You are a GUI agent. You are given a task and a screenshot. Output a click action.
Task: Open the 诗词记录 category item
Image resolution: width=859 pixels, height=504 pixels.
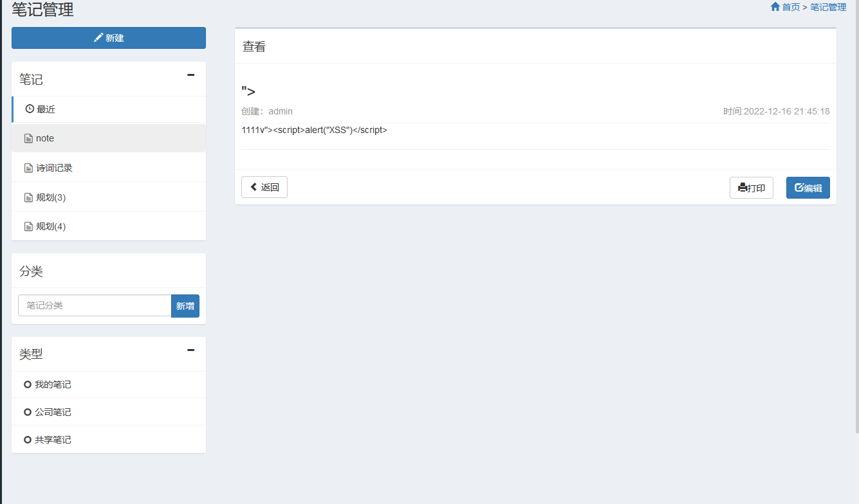tap(109, 168)
